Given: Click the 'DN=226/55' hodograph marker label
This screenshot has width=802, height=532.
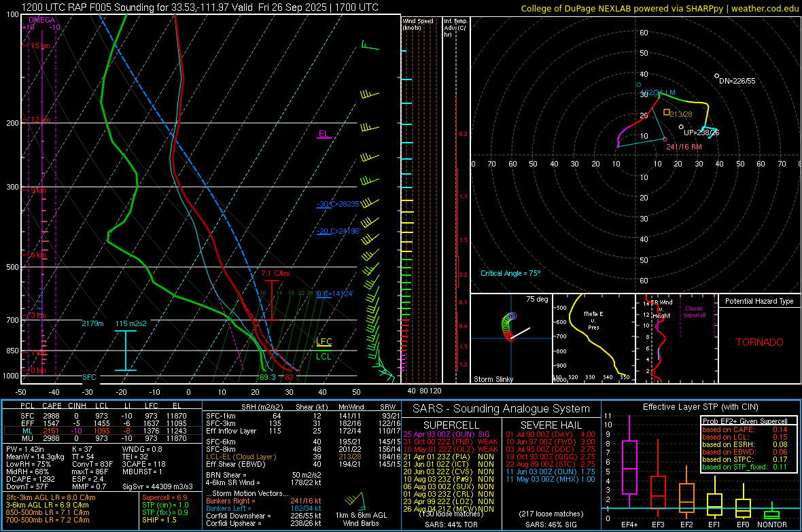Looking at the screenshot, I should (x=737, y=81).
